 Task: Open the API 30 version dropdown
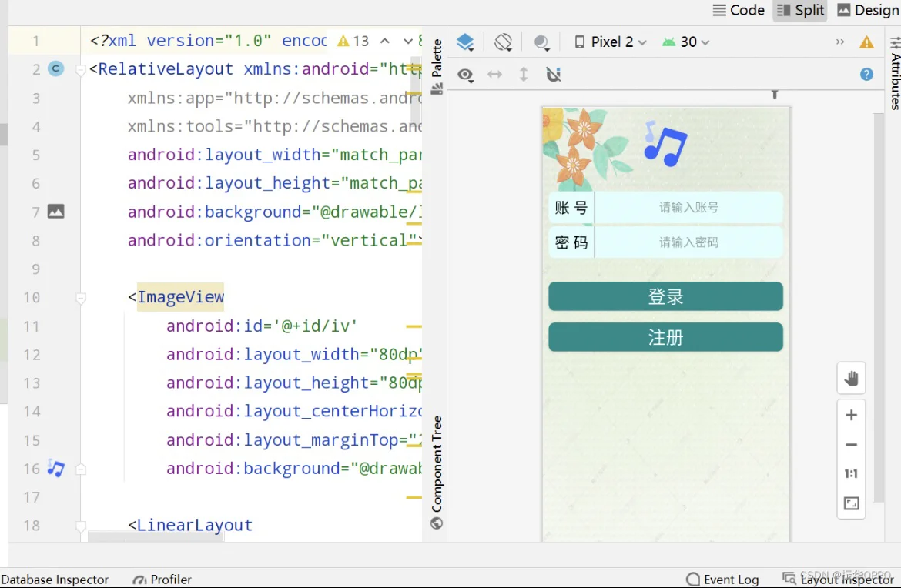tap(684, 42)
